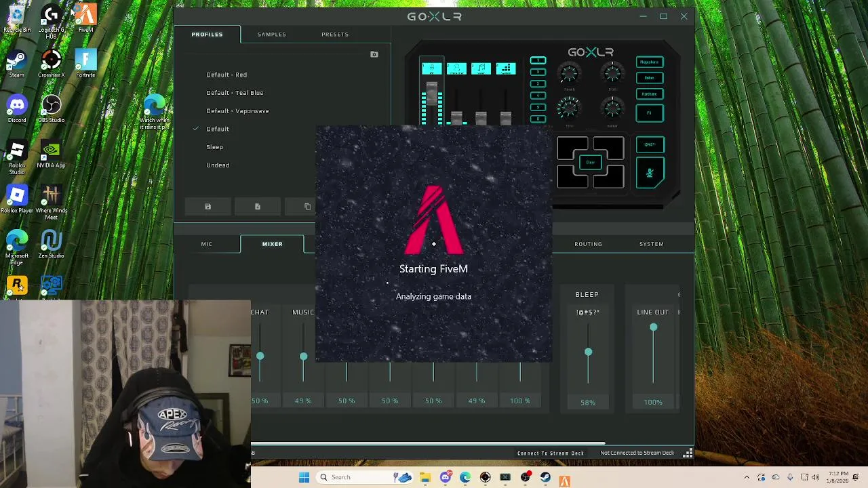Screen dimensions: 868x488
Task: Toggle the Robot effect button
Action: click(x=650, y=78)
